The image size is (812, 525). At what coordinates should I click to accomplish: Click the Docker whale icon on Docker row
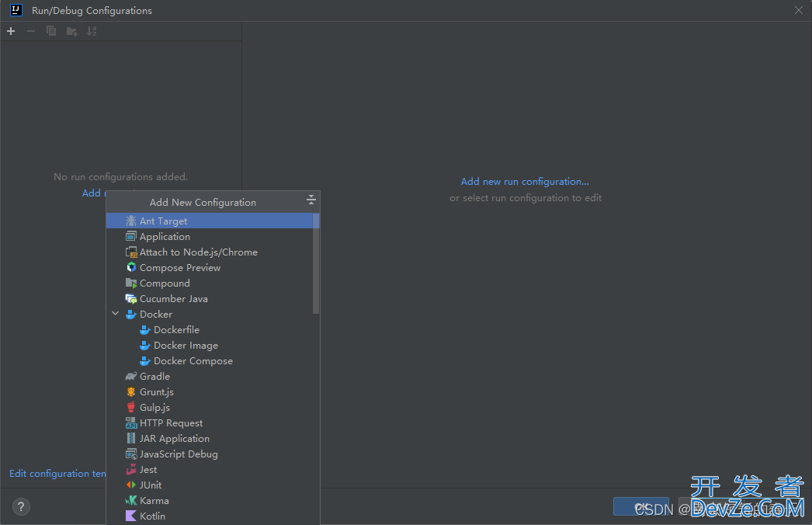[131, 314]
